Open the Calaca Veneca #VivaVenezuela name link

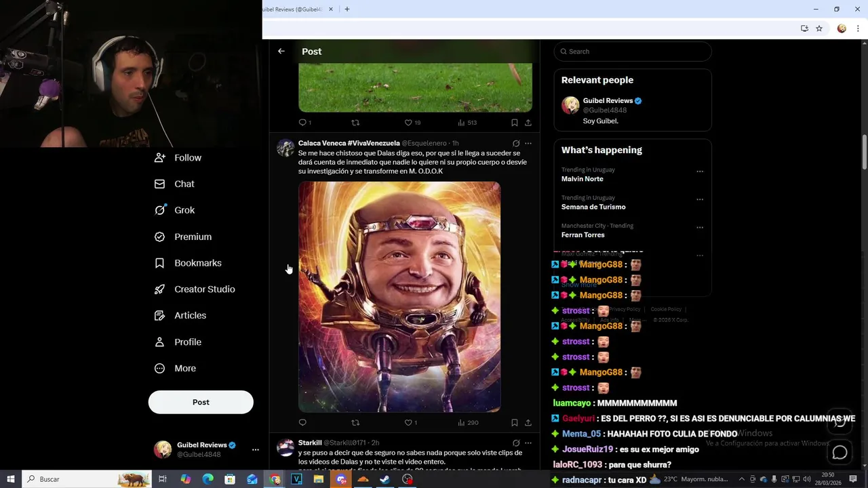349,144
